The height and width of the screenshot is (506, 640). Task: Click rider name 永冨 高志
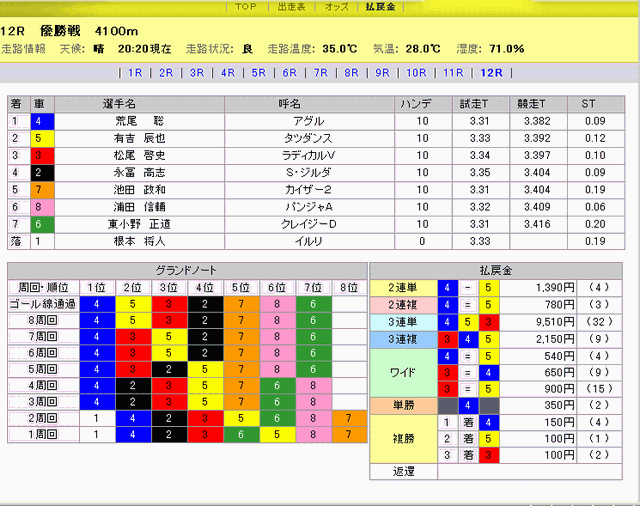[x=139, y=173]
